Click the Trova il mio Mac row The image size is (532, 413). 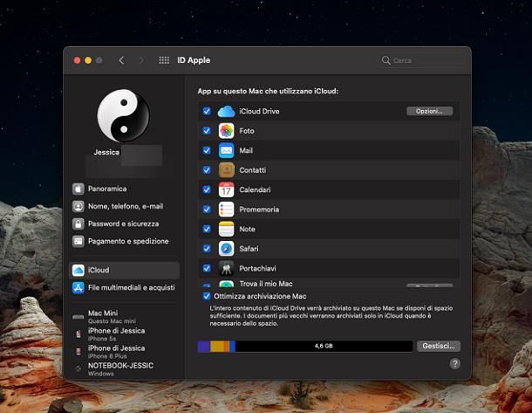[329, 284]
